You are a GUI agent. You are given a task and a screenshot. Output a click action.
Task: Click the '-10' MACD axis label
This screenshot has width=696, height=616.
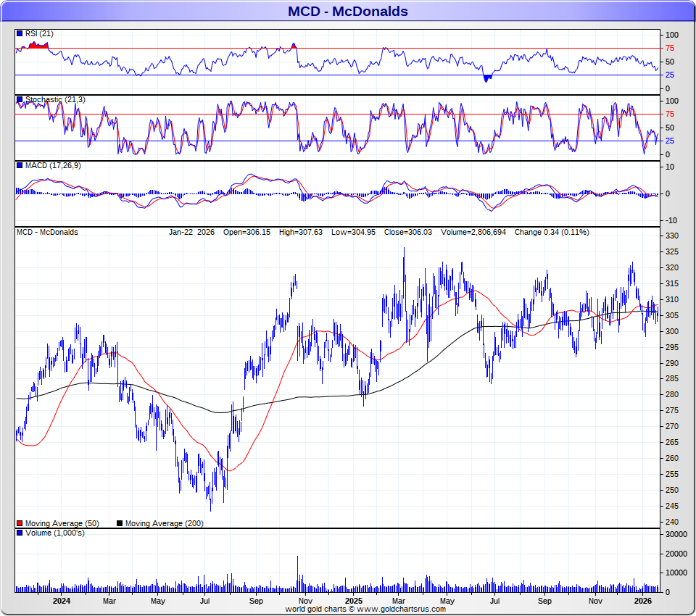671,220
